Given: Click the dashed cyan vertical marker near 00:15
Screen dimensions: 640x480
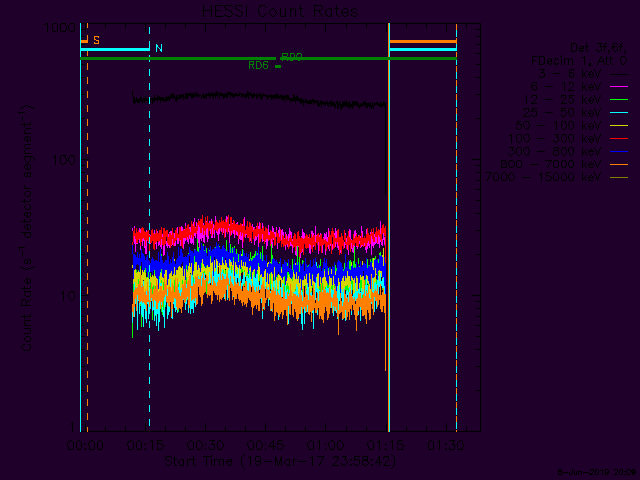Looking at the screenshot, I should click(149, 228).
